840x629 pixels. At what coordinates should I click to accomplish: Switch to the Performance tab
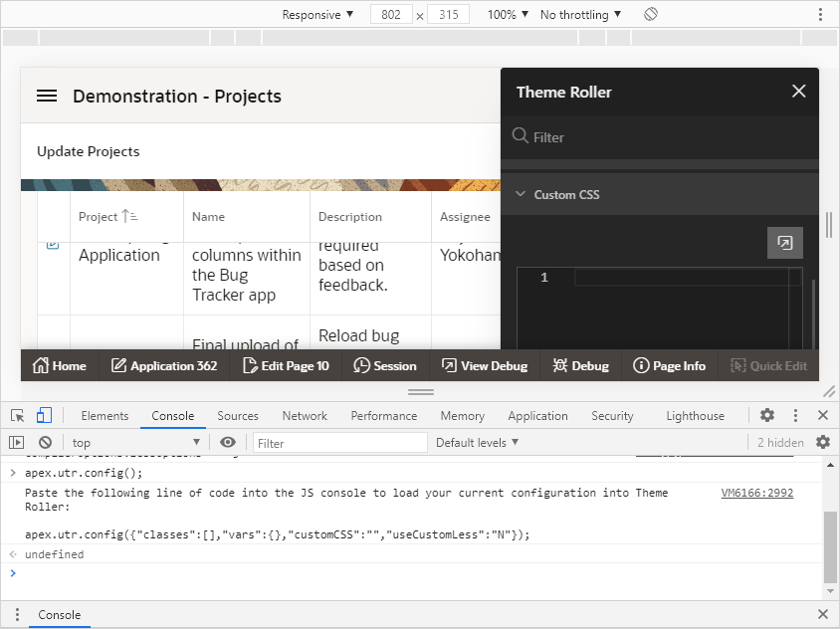[x=384, y=416]
